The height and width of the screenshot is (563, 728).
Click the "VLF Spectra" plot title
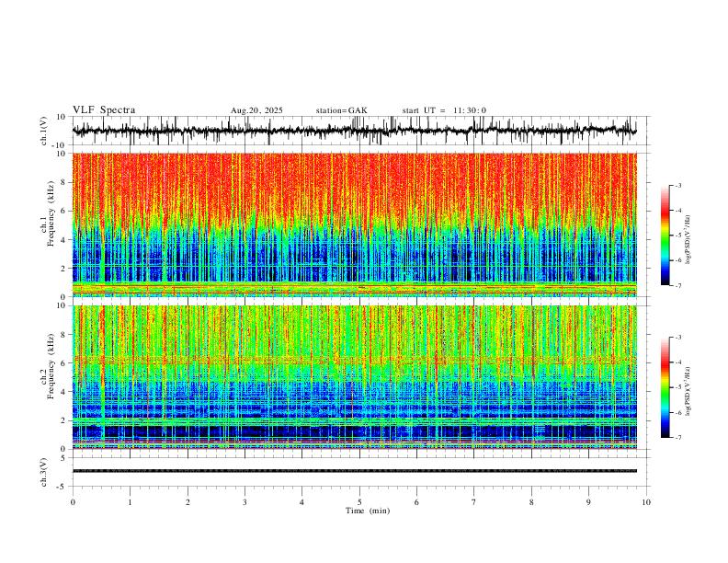pyautogui.click(x=104, y=110)
